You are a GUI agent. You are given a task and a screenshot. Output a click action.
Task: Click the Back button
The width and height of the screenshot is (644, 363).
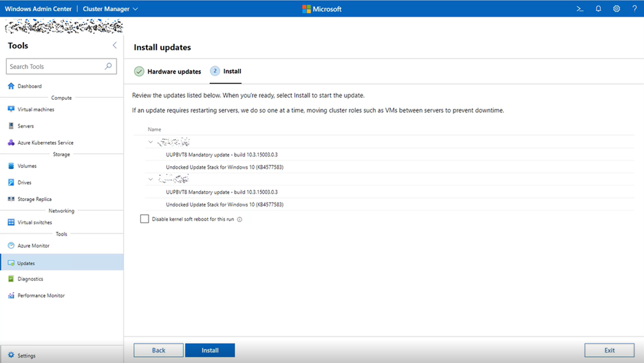click(x=158, y=350)
